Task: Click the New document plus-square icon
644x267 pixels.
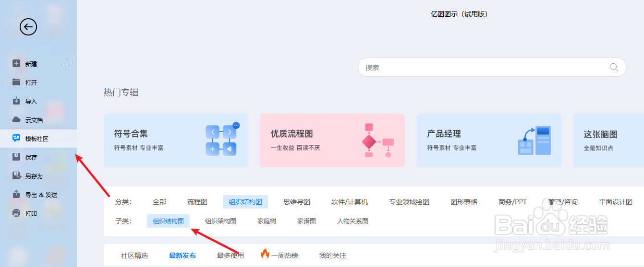Action: tap(16, 63)
